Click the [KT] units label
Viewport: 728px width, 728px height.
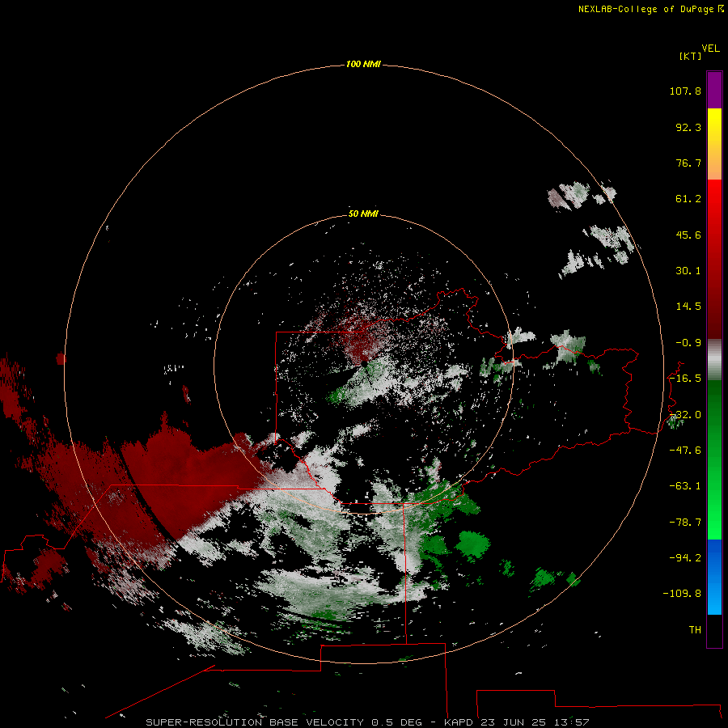(690, 56)
